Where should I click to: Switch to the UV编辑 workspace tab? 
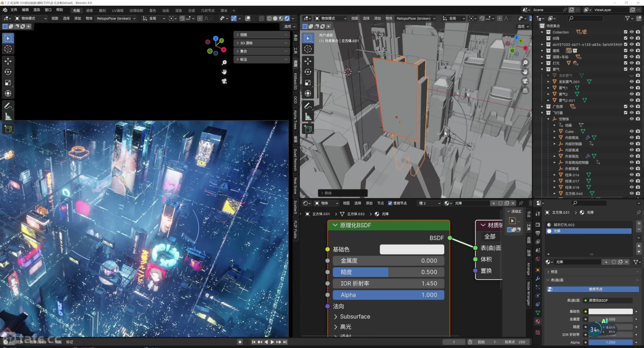pos(117,11)
